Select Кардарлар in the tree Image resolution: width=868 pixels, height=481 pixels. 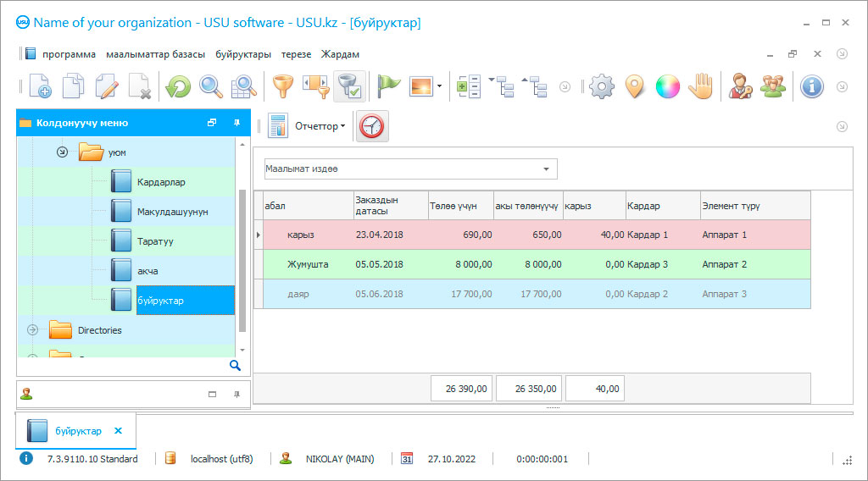161,182
